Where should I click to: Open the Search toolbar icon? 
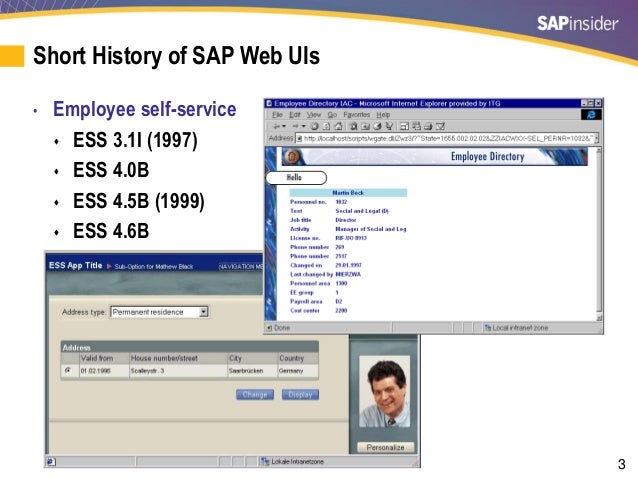(353, 126)
